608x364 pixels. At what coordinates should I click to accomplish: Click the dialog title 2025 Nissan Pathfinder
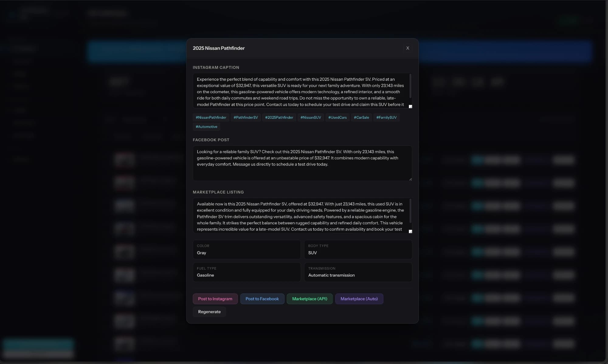tap(219, 48)
